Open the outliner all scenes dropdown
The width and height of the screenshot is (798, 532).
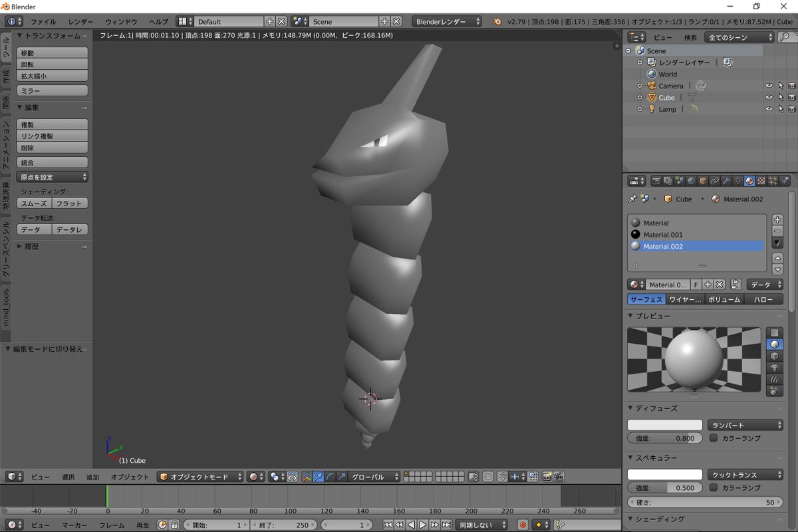point(739,37)
